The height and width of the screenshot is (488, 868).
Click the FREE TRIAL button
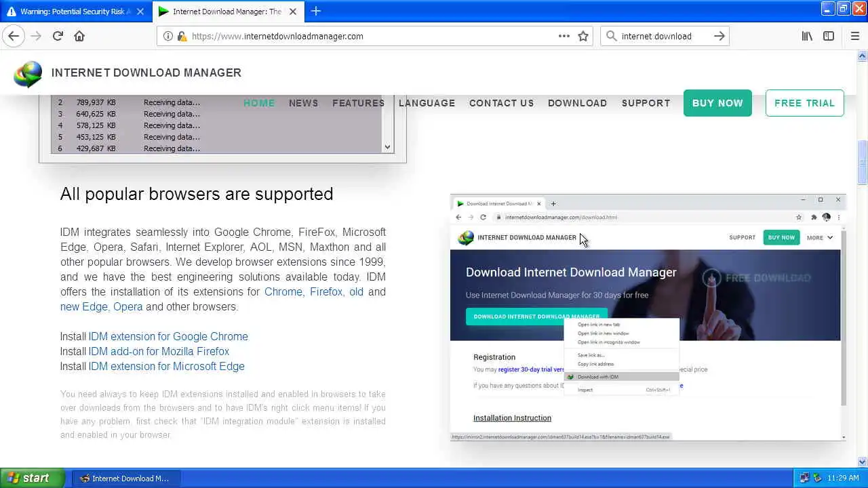click(804, 103)
